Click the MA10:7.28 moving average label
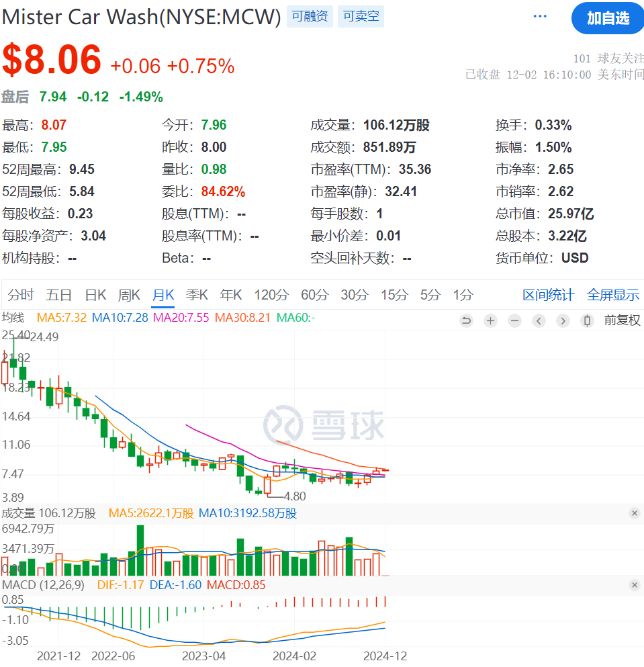Screen dimensions: 644x667 120,318
